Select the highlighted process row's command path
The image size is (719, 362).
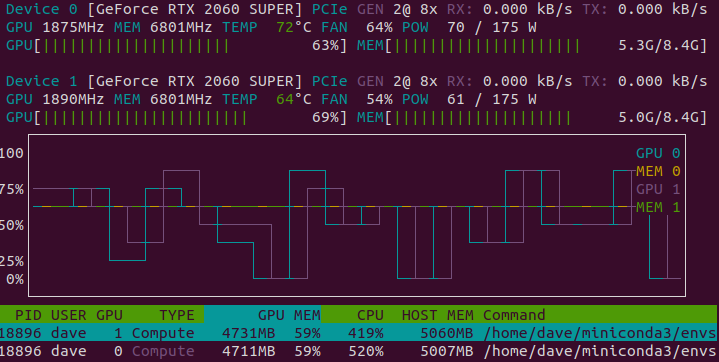point(601,333)
